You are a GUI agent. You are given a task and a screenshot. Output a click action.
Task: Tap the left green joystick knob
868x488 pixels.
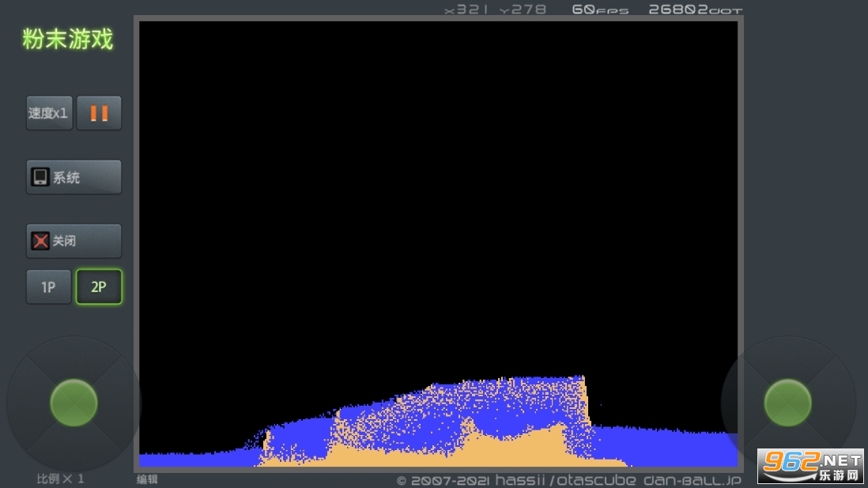[74, 403]
